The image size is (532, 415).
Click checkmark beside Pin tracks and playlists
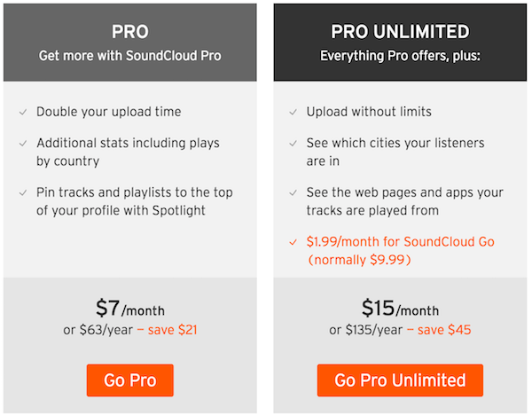pos(23,192)
